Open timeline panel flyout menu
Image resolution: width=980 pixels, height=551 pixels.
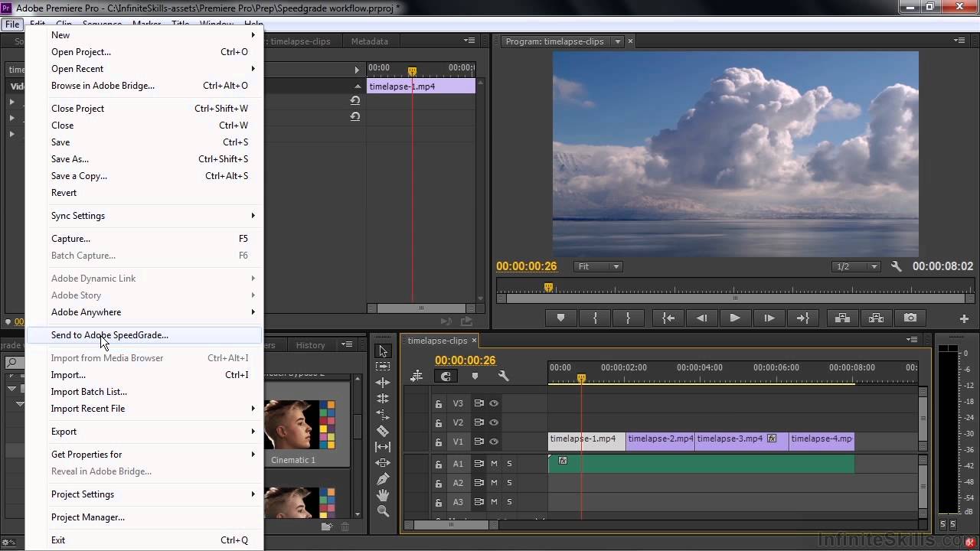coord(912,339)
